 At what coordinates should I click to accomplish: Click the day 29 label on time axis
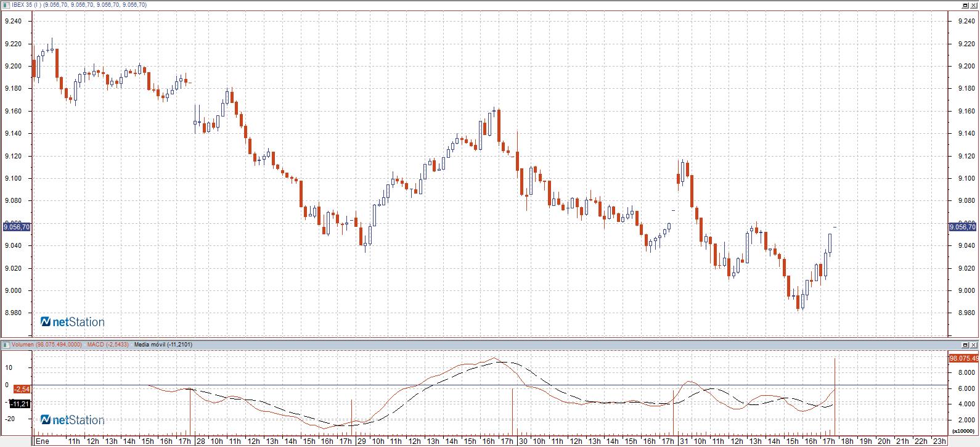point(362,441)
